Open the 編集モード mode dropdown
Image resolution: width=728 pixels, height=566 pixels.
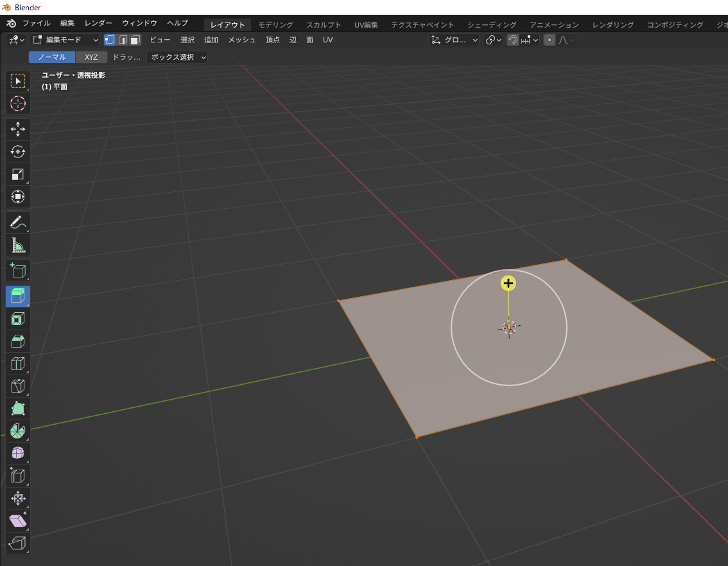pos(65,40)
